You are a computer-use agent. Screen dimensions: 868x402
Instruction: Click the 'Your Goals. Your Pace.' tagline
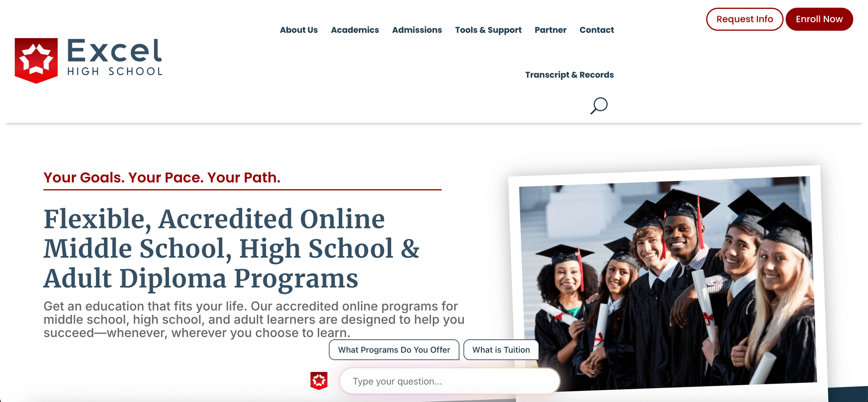(162, 177)
